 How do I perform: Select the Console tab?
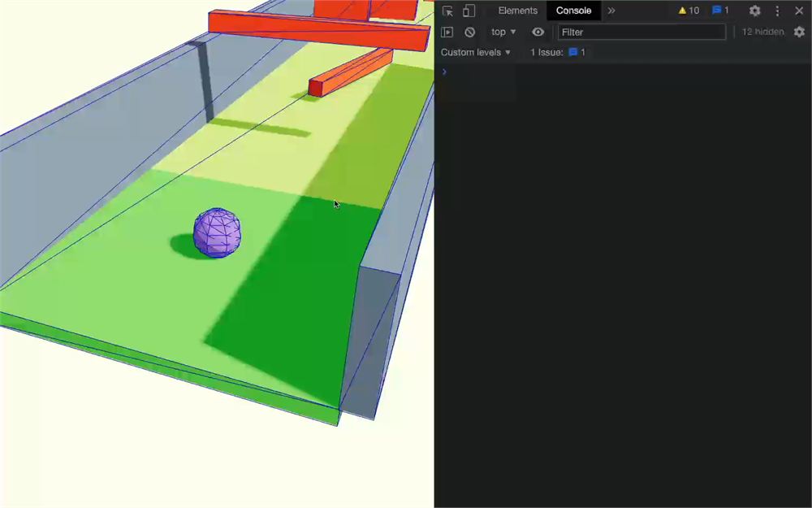573,11
